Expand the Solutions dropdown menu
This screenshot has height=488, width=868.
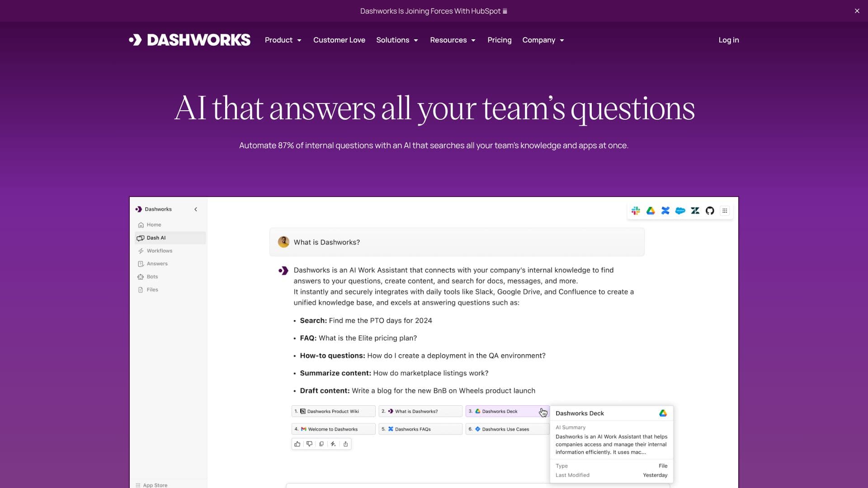coord(397,40)
